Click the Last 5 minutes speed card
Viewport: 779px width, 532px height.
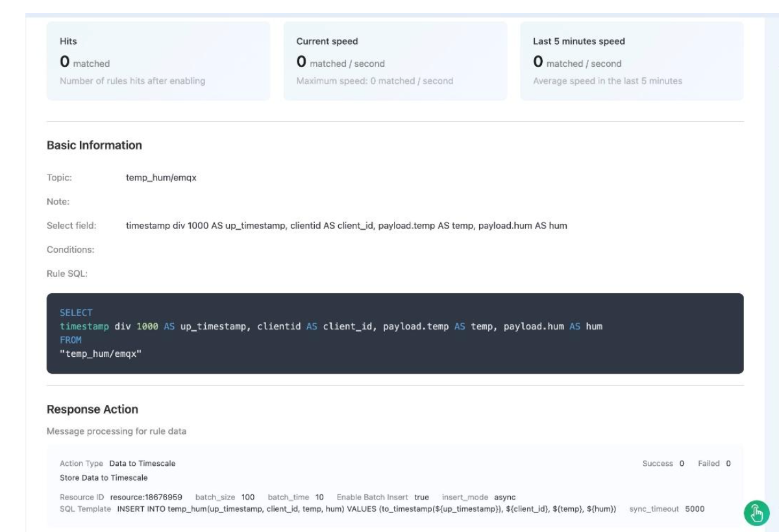pos(631,61)
